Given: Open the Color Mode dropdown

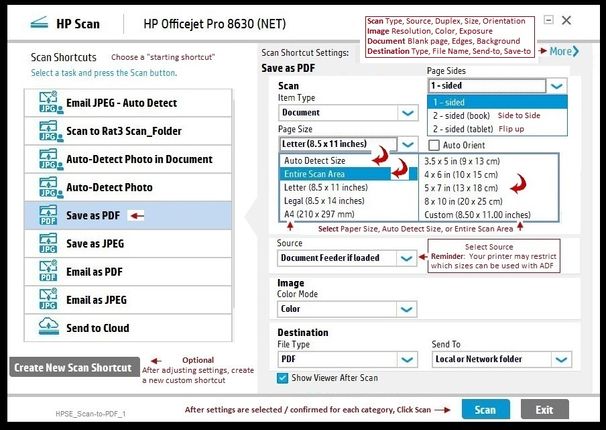Looking at the screenshot, I should click(x=347, y=309).
